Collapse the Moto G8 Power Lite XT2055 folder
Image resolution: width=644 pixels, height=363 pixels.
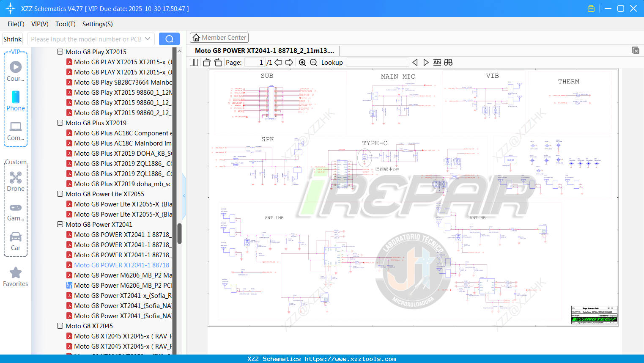[60, 194]
